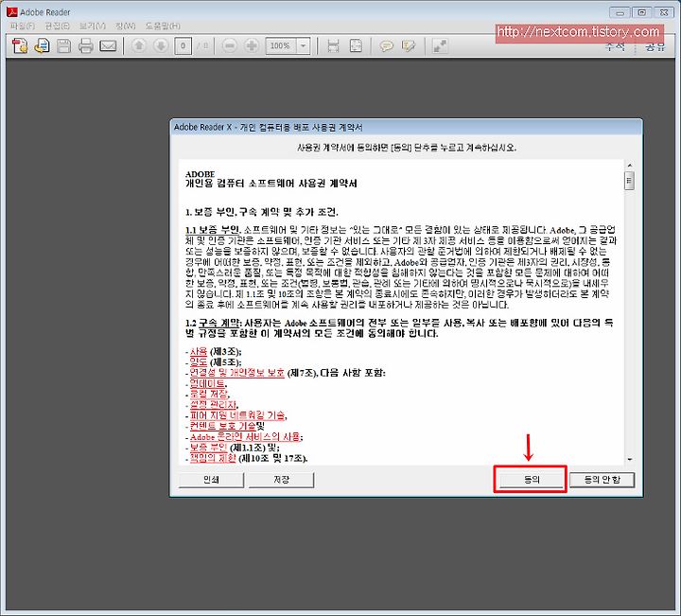Click the license text scrollbar up arrow
The image size is (681, 616).
point(629,165)
